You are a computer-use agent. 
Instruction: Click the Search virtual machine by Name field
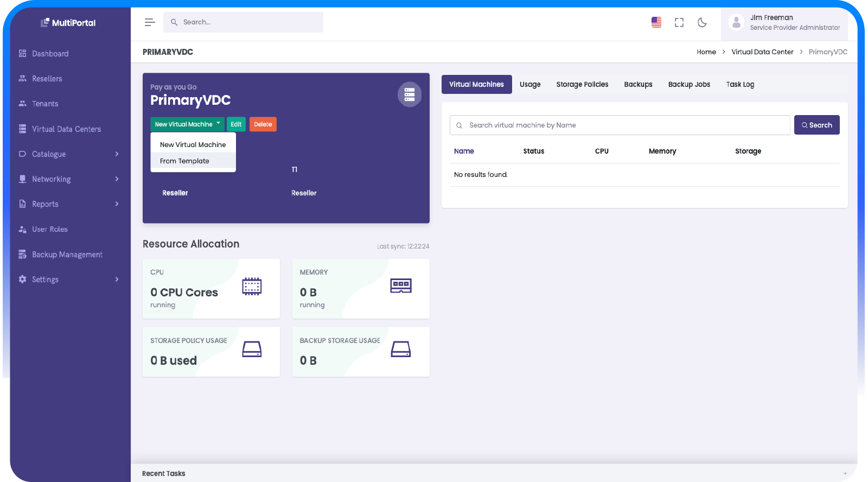624,125
